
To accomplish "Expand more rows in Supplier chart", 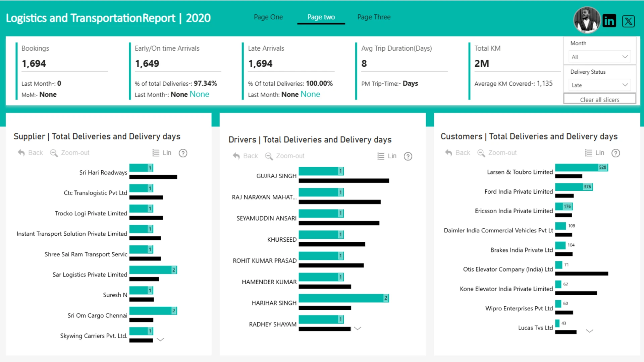I will point(160,340).
